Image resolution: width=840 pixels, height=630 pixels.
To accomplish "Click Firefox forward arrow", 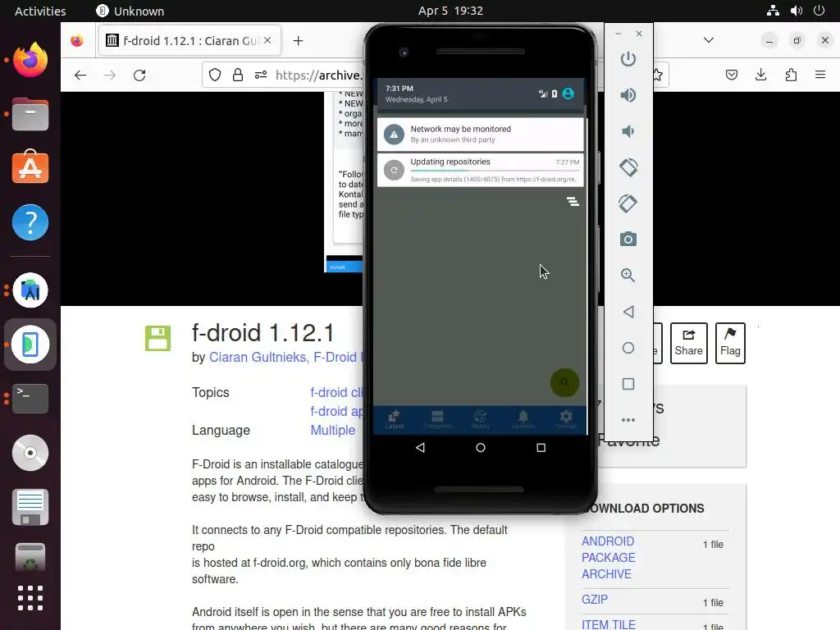I will pos(110,75).
